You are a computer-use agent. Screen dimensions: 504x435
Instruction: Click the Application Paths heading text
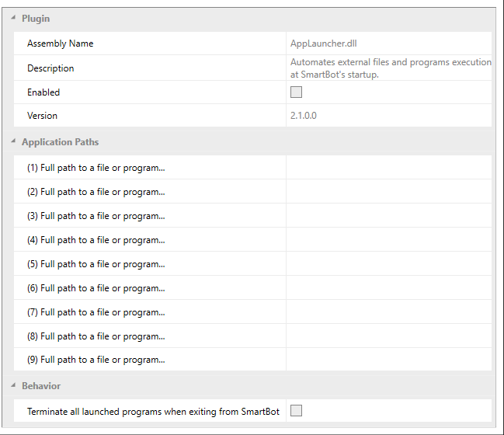pyautogui.click(x=60, y=142)
